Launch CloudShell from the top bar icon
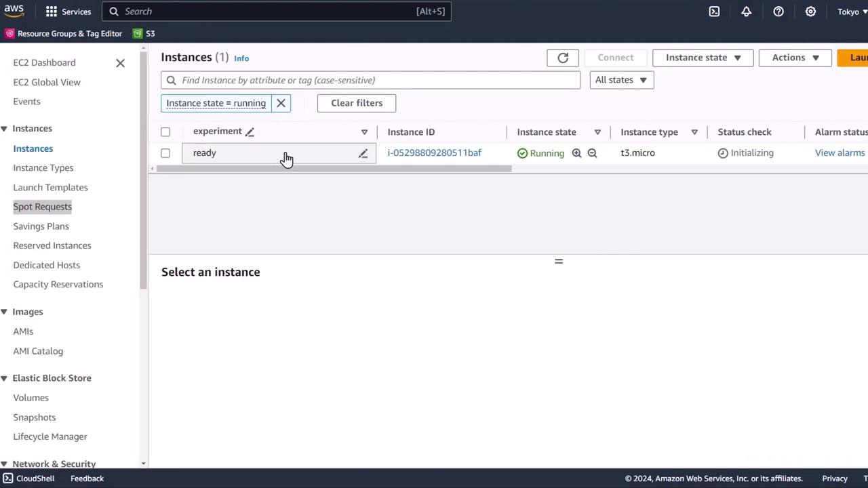Screen dimensions: 868x488 tap(714, 12)
